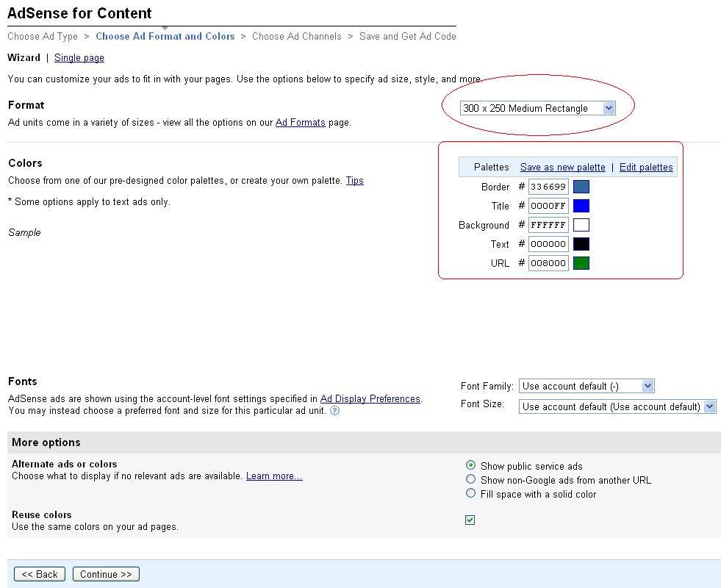Click the Border color swatch

[581, 187]
